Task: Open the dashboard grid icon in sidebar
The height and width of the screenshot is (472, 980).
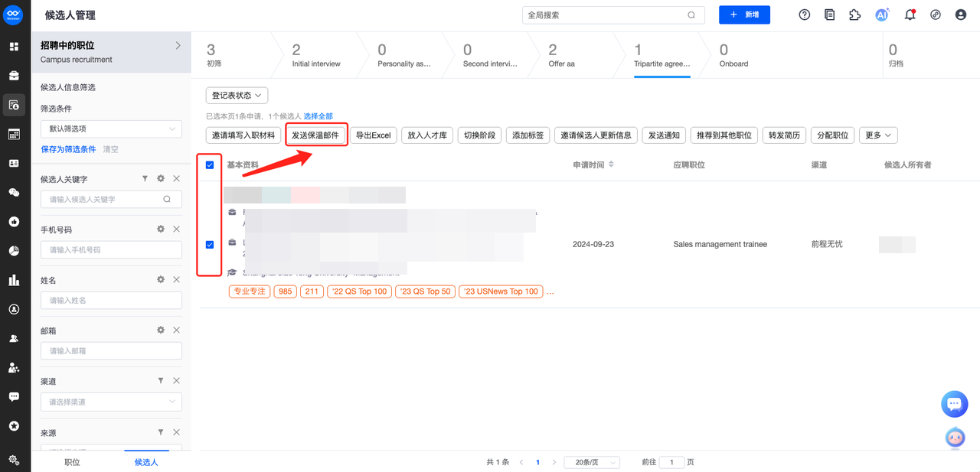Action: [14, 47]
